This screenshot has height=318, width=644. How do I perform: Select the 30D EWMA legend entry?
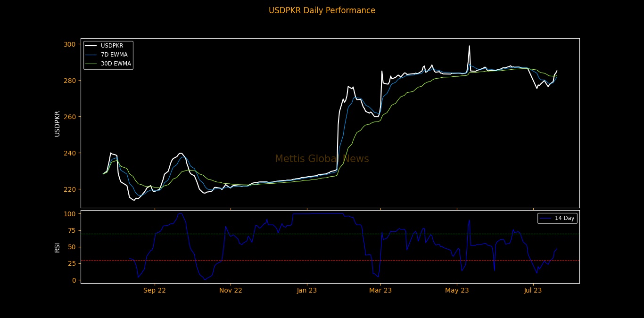pyautogui.click(x=116, y=64)
